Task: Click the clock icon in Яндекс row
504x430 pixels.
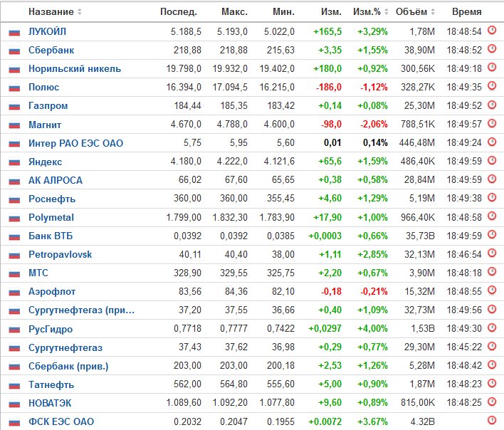Action: [492, 160]
